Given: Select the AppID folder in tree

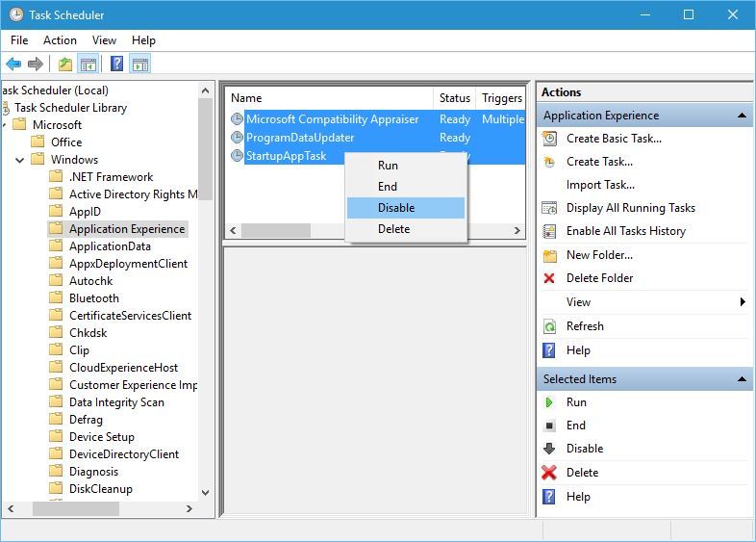Looking at the screenshot, I should pos(85,212).
